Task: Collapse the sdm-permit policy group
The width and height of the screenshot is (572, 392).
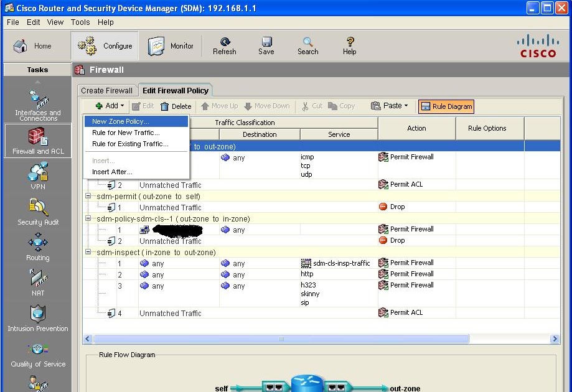Action: [88, 196]
